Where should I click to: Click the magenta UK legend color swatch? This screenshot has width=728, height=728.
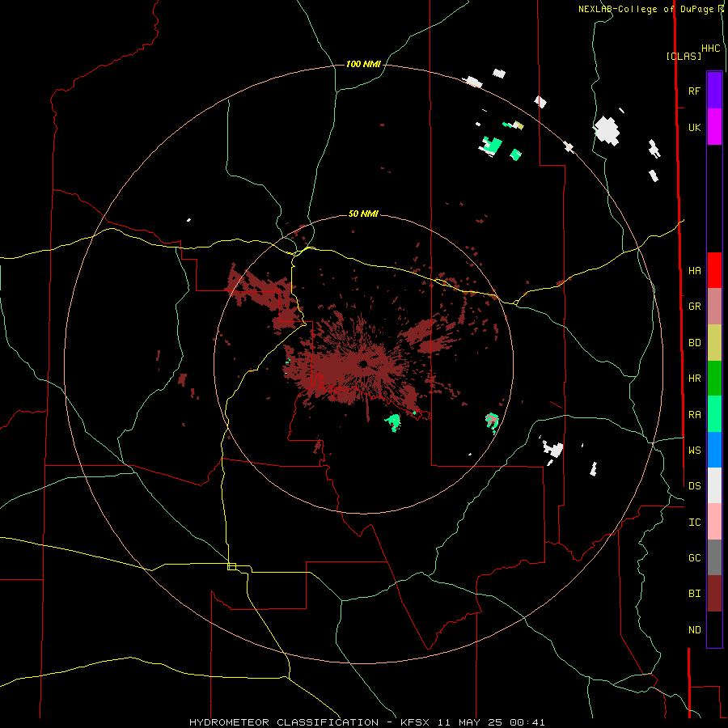714,127
